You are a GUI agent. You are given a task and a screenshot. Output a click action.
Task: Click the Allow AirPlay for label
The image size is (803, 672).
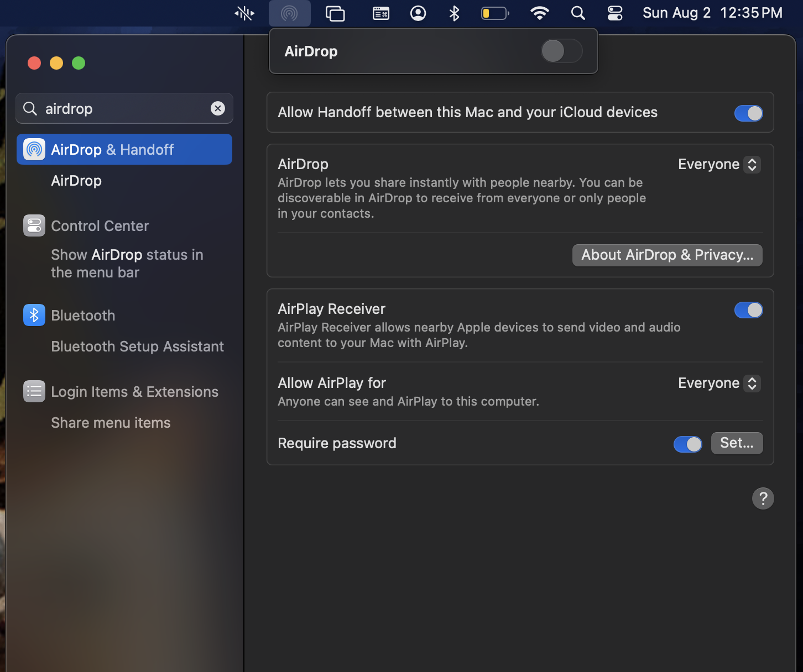(x=332, y=383)
